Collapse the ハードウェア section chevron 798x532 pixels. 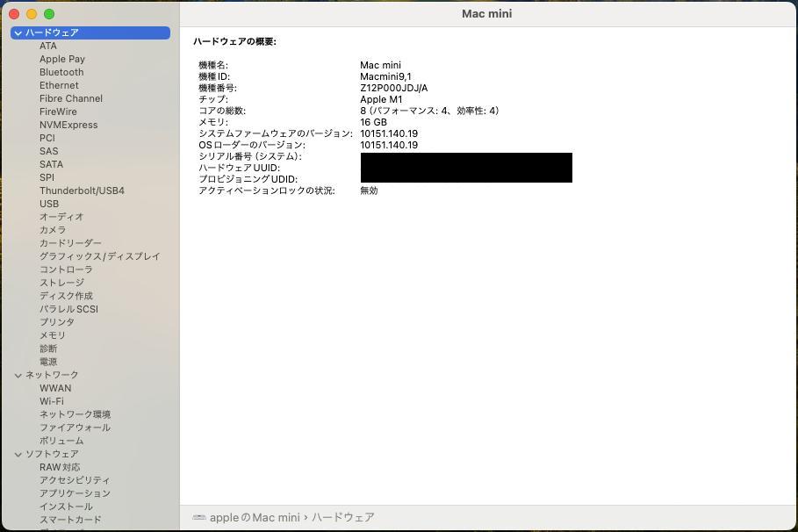(18, 33)
